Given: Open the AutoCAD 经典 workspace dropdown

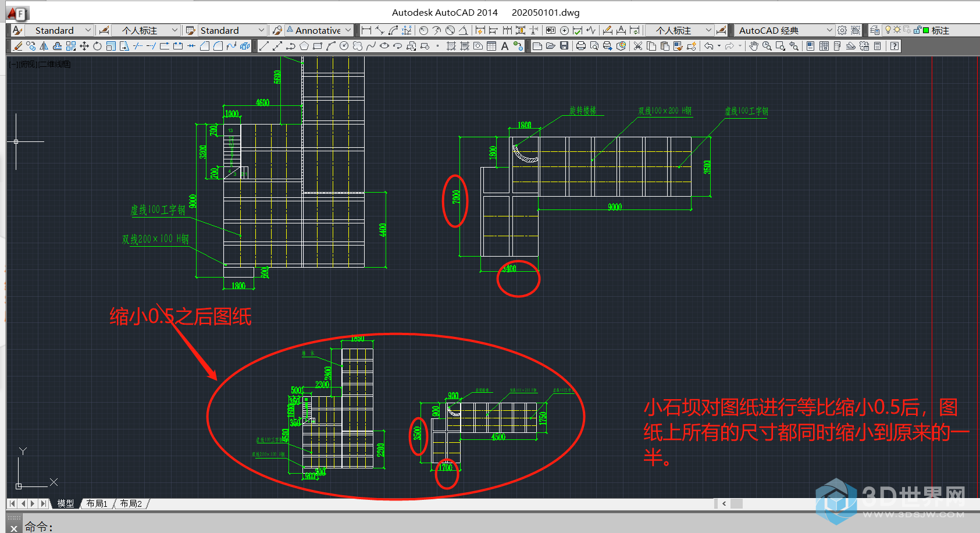Looking at the screenshot, I should tap(785, 30).
